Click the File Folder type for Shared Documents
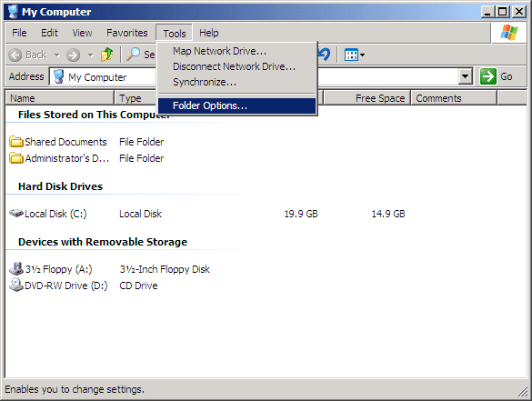The width and height of the screenshot is (532, 401). coord(142,142)
